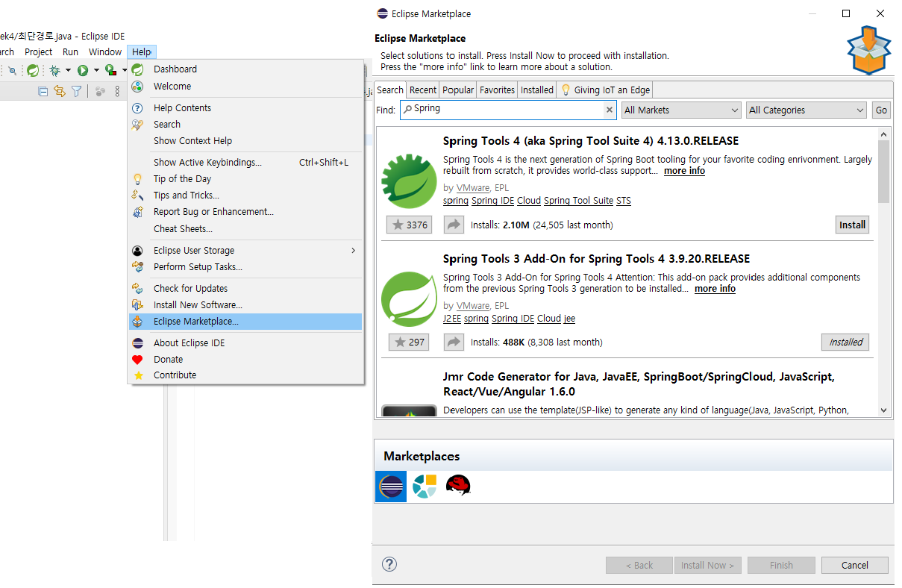
Task: Choose Cheat Sheets menu item
Action: 245,229
